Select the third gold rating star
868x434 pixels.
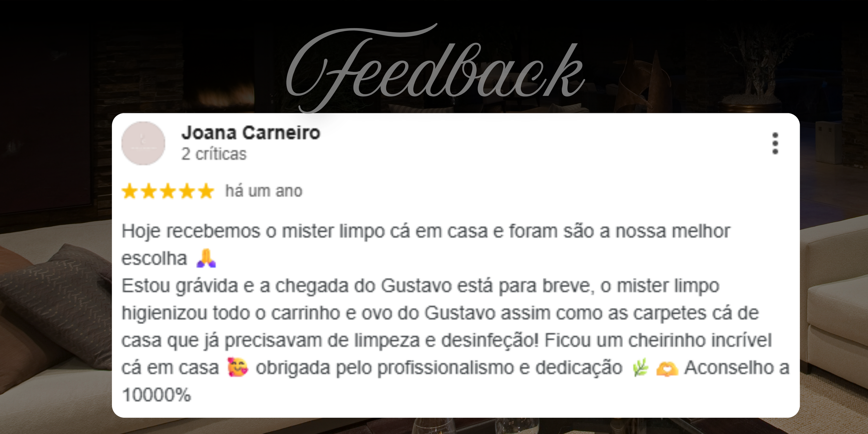(x=168, y=191)
